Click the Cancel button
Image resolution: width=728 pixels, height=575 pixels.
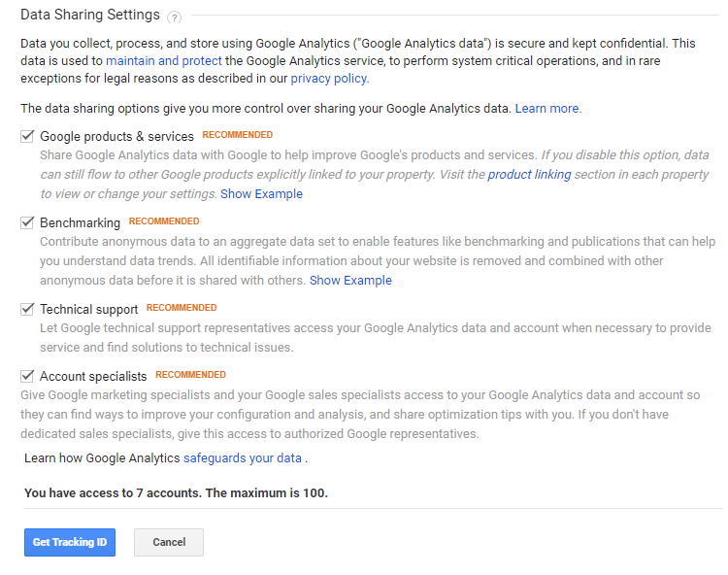[x=169, y=542]
